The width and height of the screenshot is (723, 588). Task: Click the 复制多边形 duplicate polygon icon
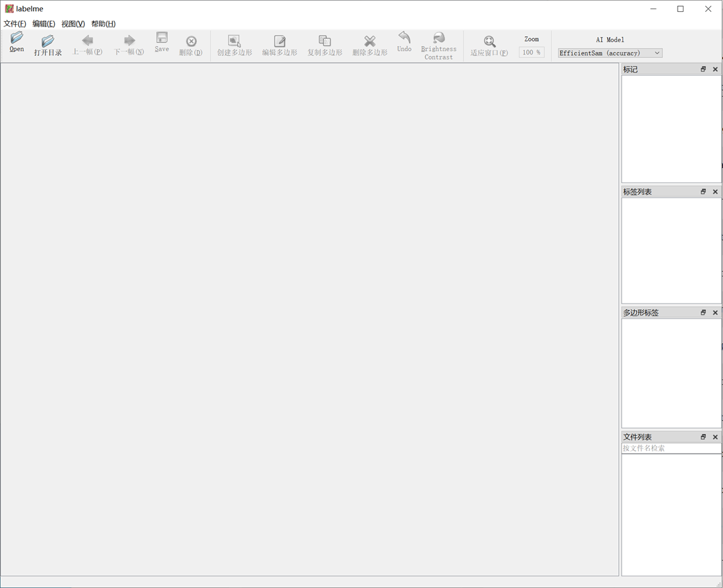pyautogui.click(x=325, y=41)
